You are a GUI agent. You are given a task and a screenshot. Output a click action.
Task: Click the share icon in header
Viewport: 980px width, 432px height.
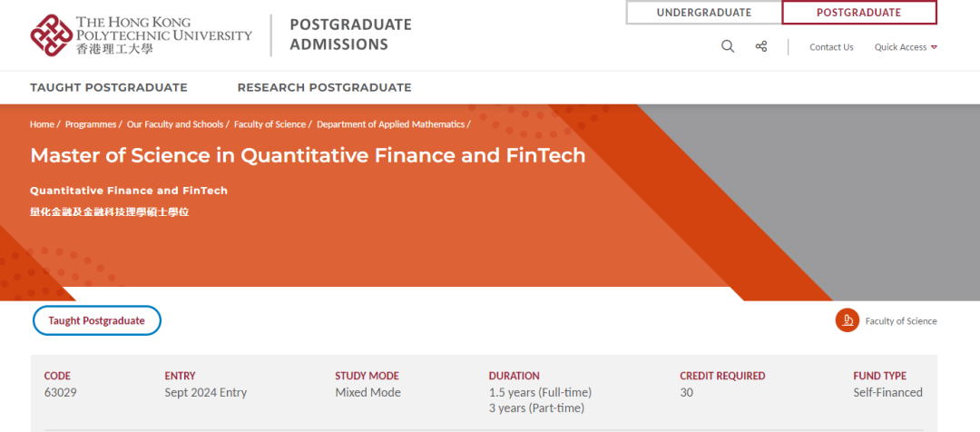point(760,47)
